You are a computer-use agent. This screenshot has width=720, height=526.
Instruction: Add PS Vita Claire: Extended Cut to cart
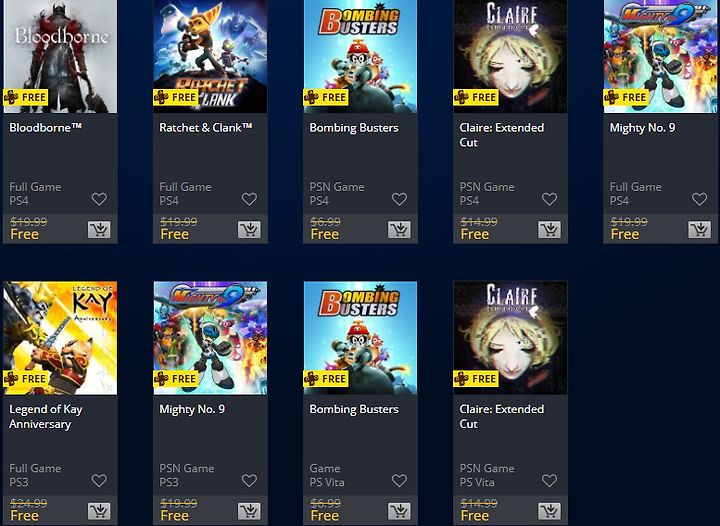coord(550,511)
